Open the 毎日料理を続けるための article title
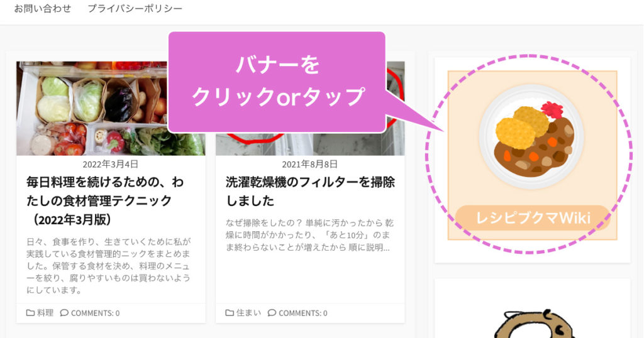 105,200
